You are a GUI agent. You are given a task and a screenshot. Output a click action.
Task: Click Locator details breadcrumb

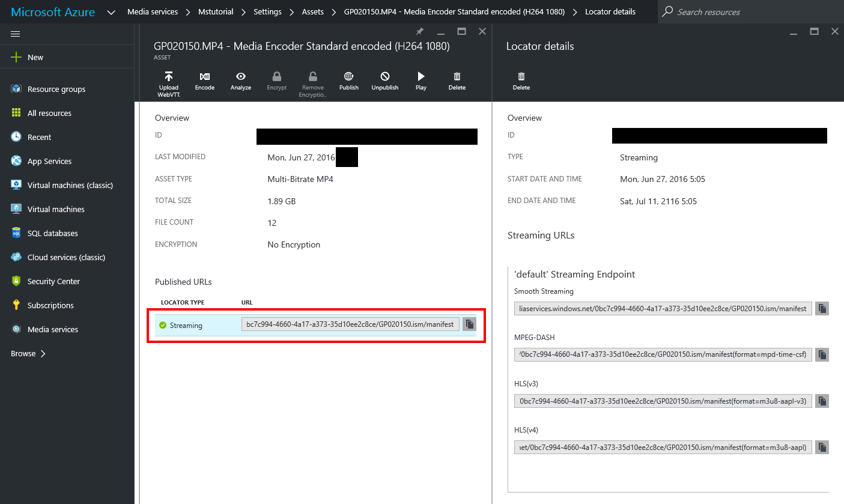(x=610, y=11)
